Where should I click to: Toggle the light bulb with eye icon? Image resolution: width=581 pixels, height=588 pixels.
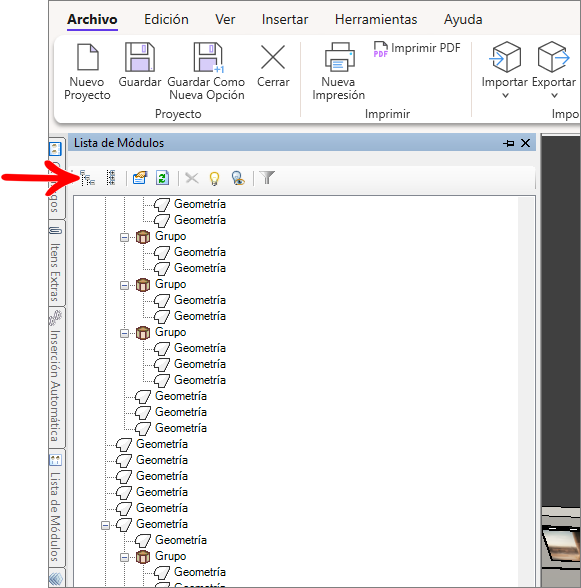click(238, 178)
